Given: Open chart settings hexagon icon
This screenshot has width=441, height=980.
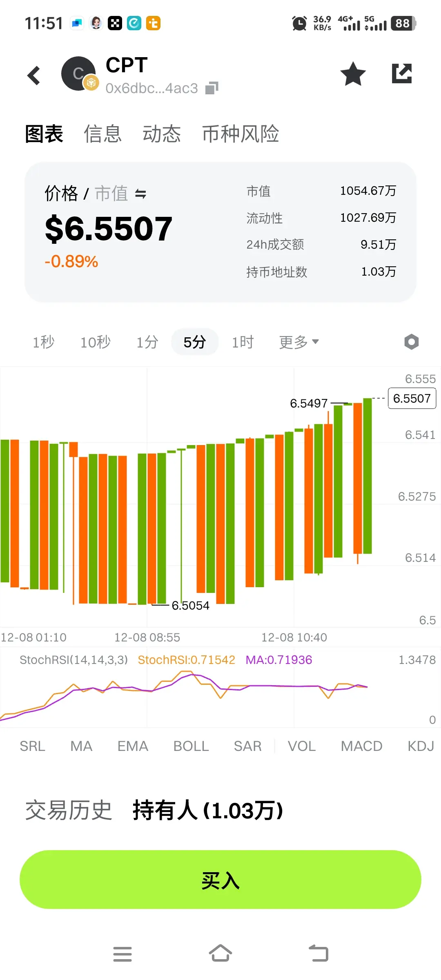Looking at the screenshot, I should (x=412, y=342).
